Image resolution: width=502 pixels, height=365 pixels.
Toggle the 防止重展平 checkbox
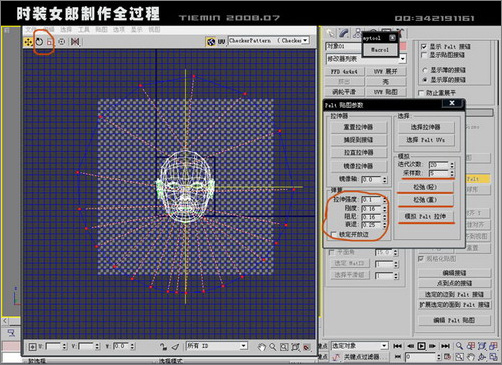421,93
